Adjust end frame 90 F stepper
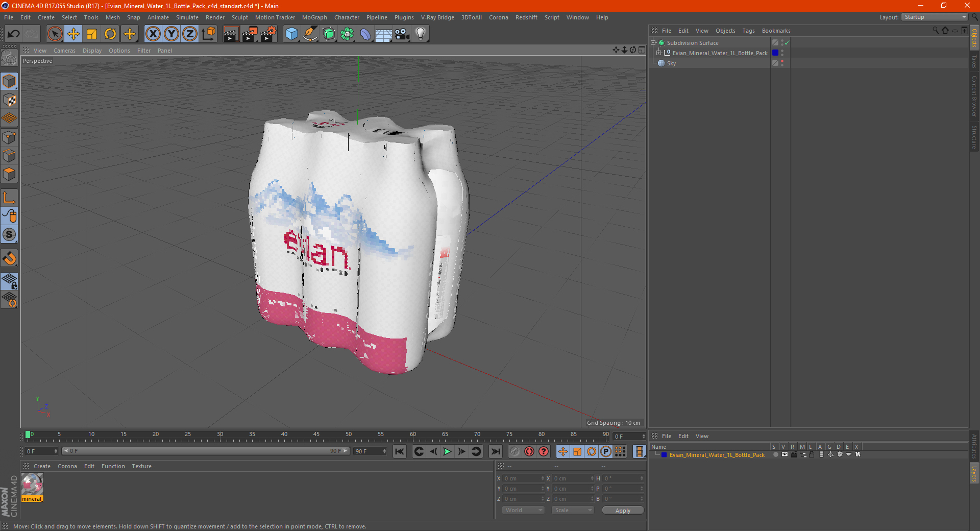Viewport: 980px width, 531px height. click(x=384, y=451)
